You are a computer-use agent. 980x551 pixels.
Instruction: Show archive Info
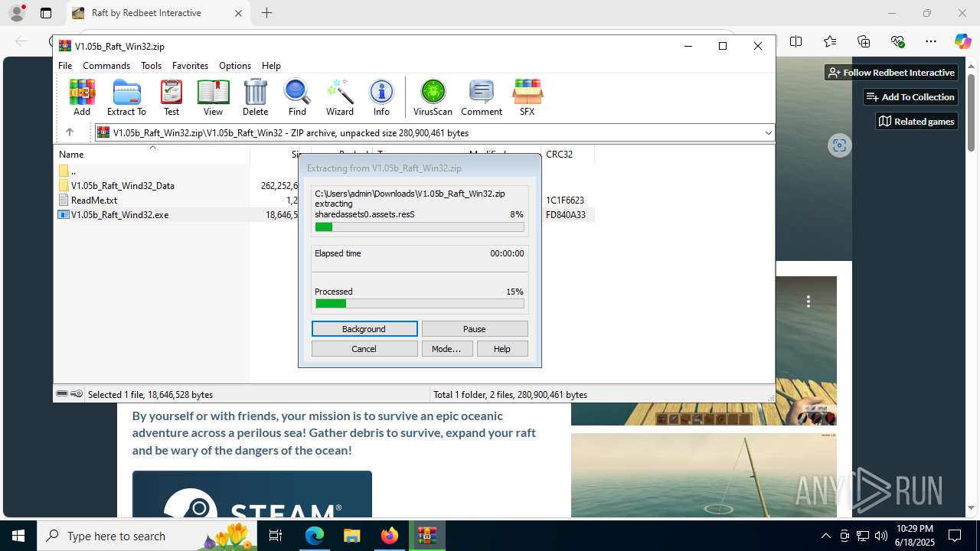coord(381,97)
